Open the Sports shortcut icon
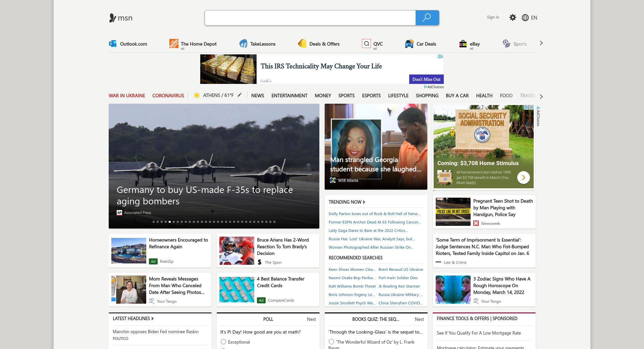 tap(506, 44)
